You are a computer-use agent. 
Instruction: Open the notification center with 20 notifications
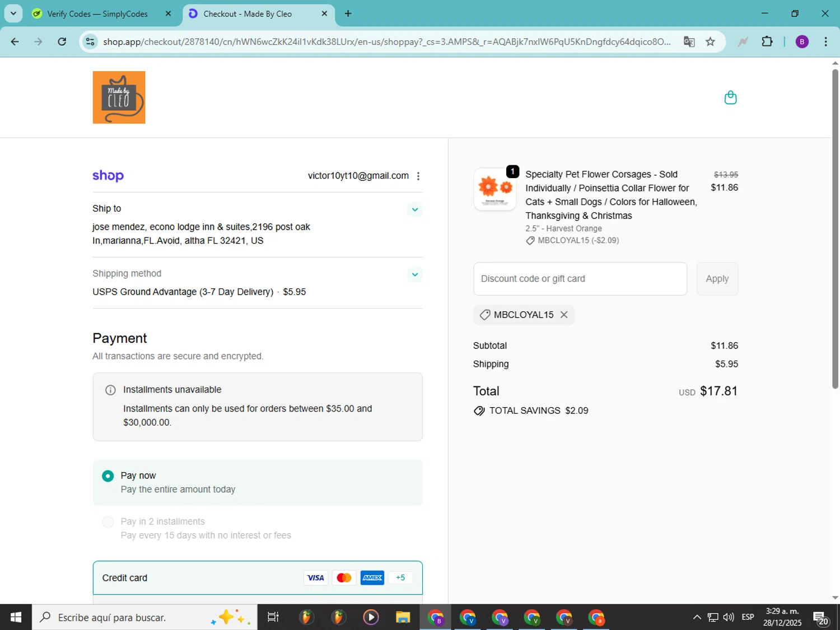821,618
